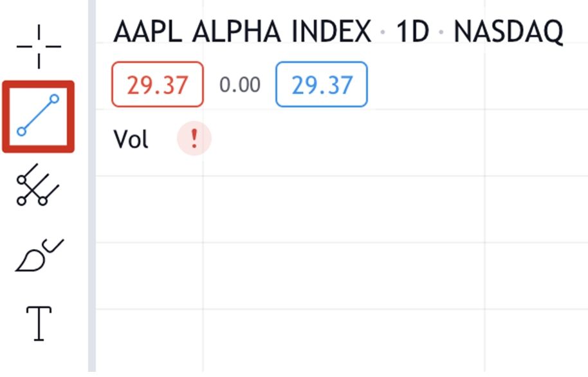Click the AAPL ALPHA INDEX symbol title
Screen dimensions: 588x377
241,32
